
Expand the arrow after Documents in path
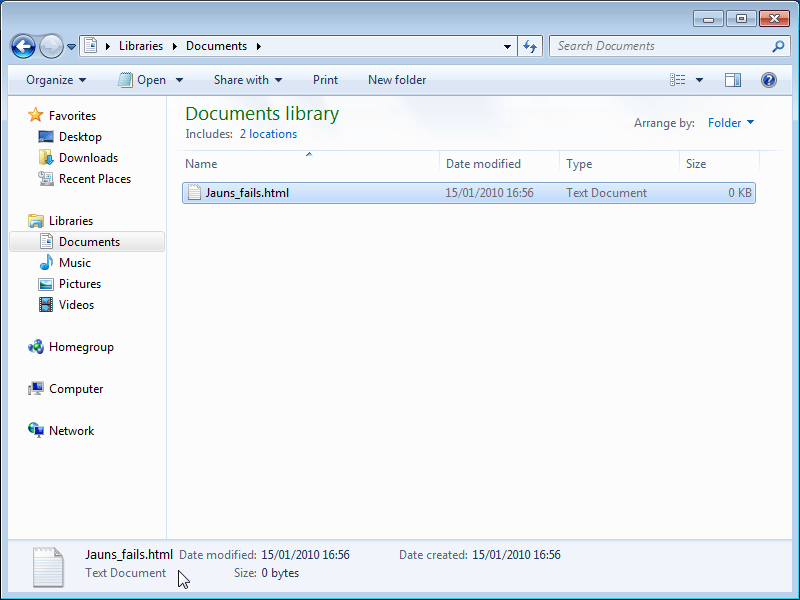[259, 46]
